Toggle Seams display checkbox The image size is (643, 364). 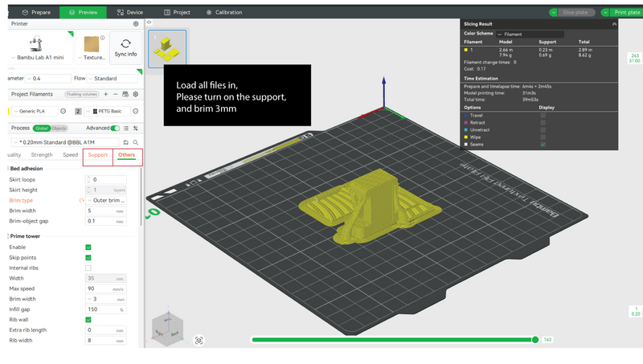[543, 145]
